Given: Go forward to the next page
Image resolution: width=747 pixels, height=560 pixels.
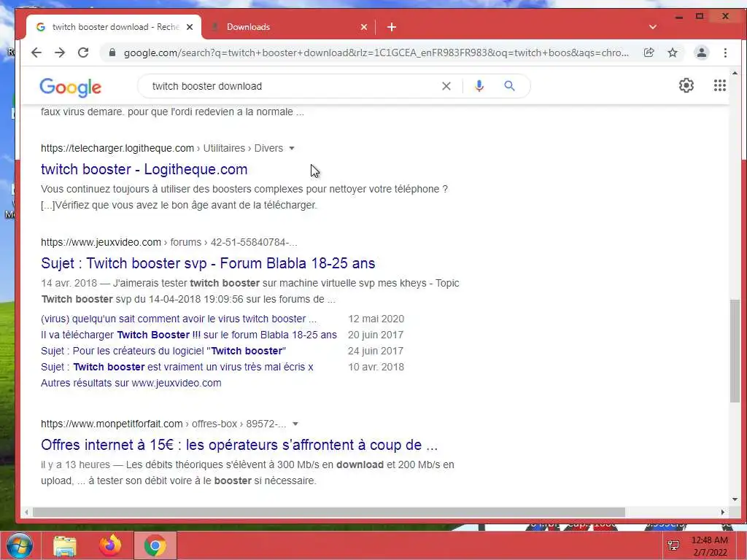Looking at the screenshot, I should click(60, 52).
